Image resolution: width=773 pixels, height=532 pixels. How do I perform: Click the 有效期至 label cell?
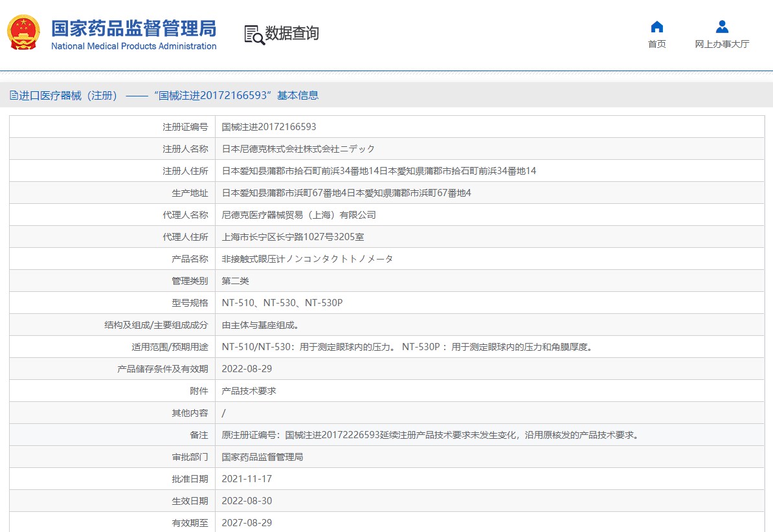click(x=113, y=523)
